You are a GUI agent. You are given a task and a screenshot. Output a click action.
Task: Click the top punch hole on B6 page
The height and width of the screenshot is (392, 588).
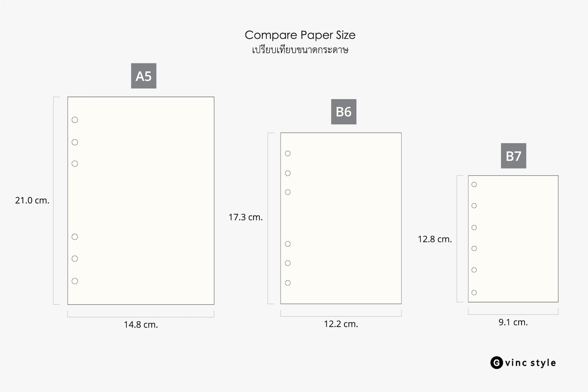tap(288, 154)
